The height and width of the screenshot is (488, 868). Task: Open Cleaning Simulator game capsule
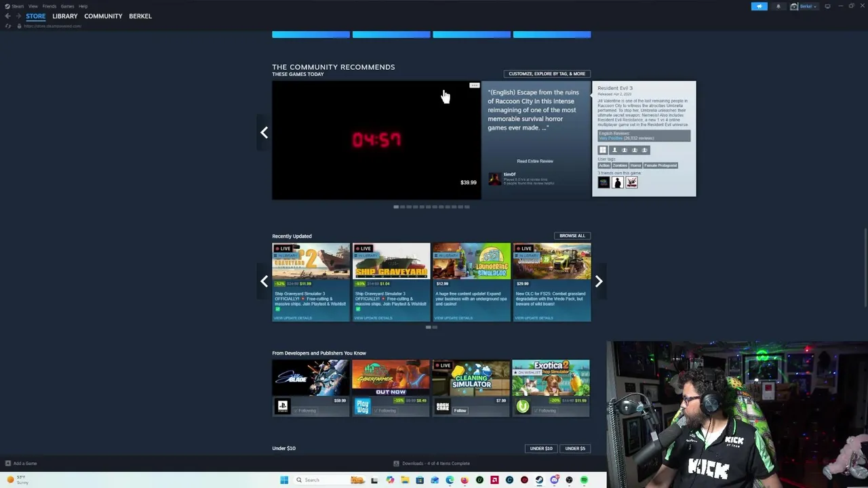471,378
